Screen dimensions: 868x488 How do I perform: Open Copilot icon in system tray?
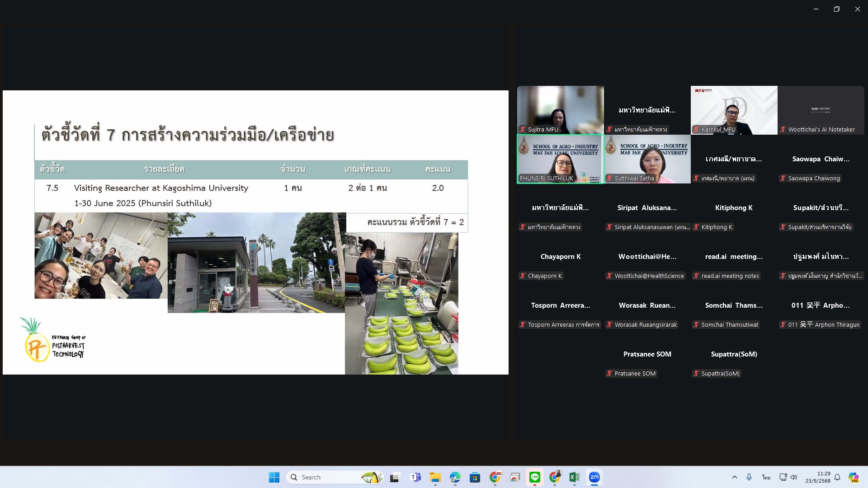coord(853,477)
